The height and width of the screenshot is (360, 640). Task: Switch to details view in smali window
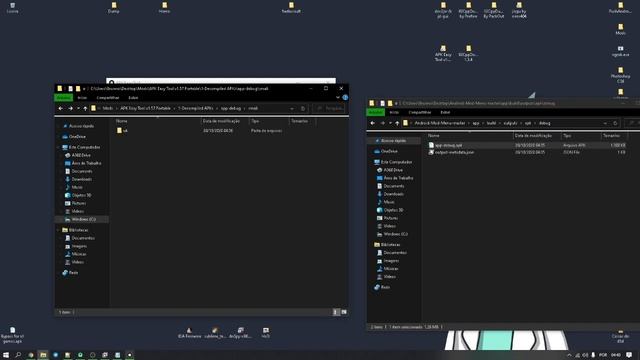[336, 312]
